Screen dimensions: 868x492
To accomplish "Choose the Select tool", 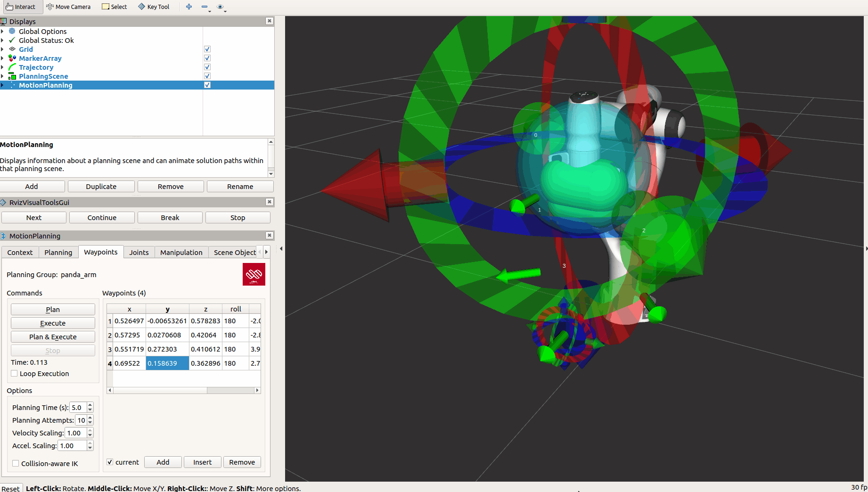I will [x=115, y=7].
